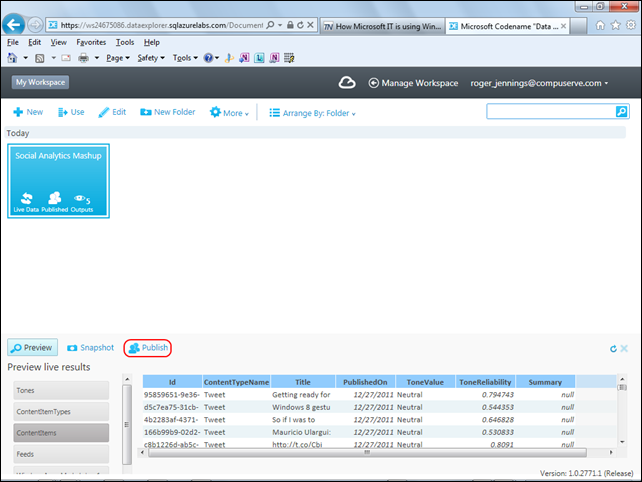Select ContentItems in results list

point(61,433)
